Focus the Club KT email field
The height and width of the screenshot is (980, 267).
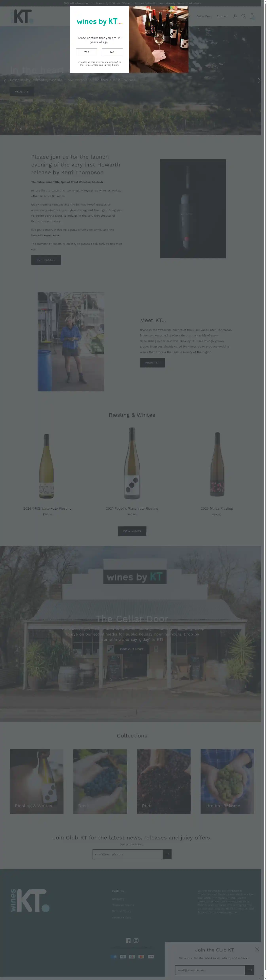(128, 854)
